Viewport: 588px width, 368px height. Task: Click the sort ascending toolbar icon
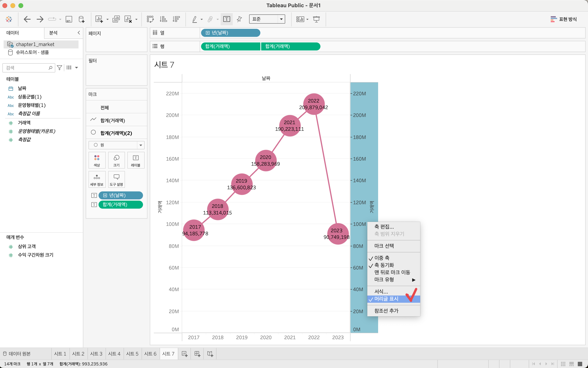163,19
